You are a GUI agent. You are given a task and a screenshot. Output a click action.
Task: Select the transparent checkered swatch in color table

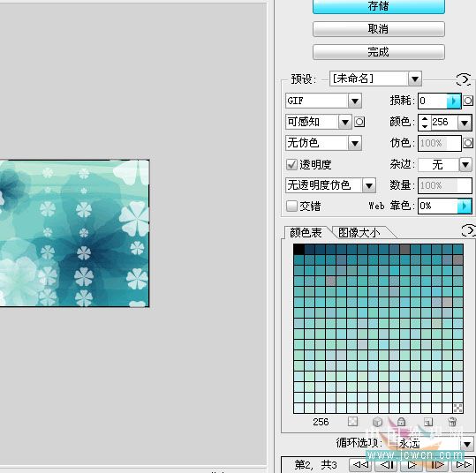point(457,408)
